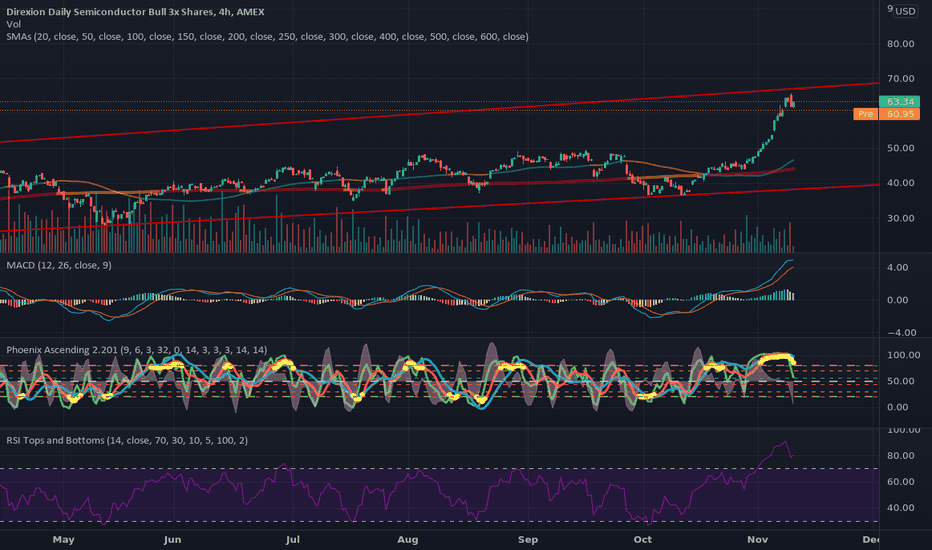Click the RSI 40.00 scale label
The image size is (932, 550).
coord(900,508)
